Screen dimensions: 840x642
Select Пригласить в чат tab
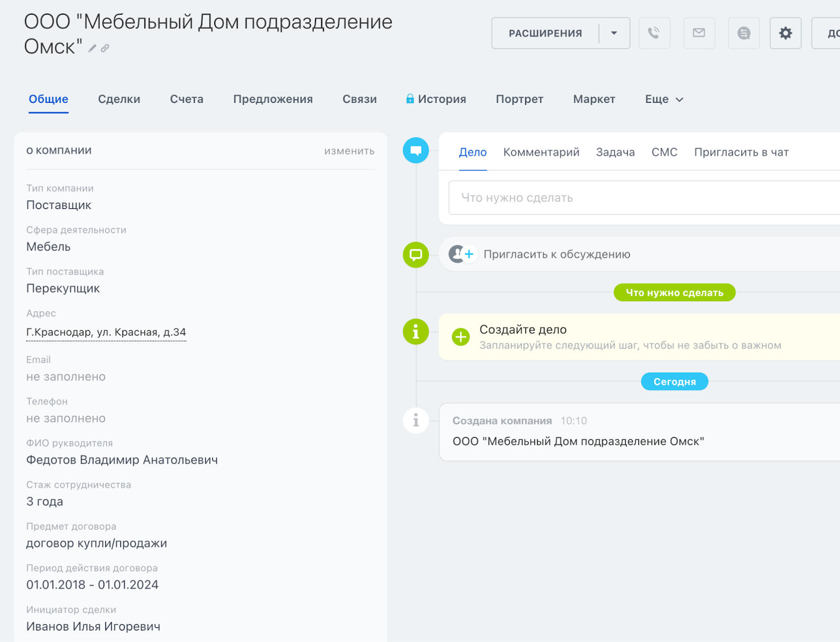(741, 152)
